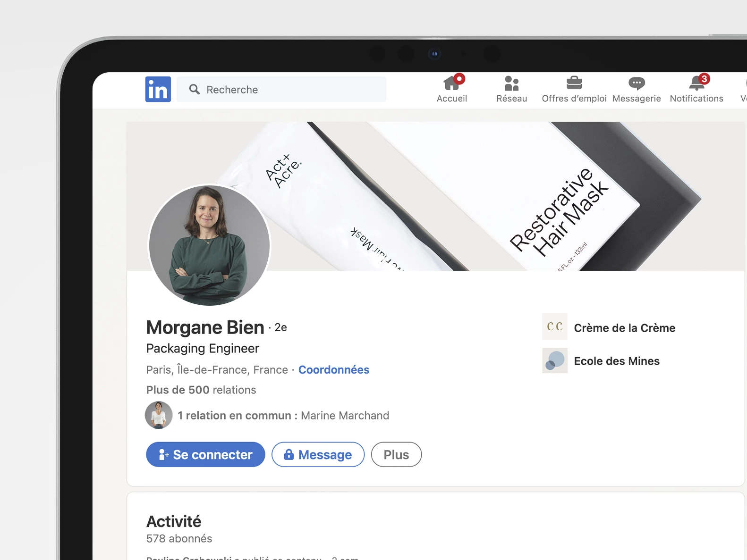Expand the Plus options menu
747x560 pixels.
[x=396, y=454]
